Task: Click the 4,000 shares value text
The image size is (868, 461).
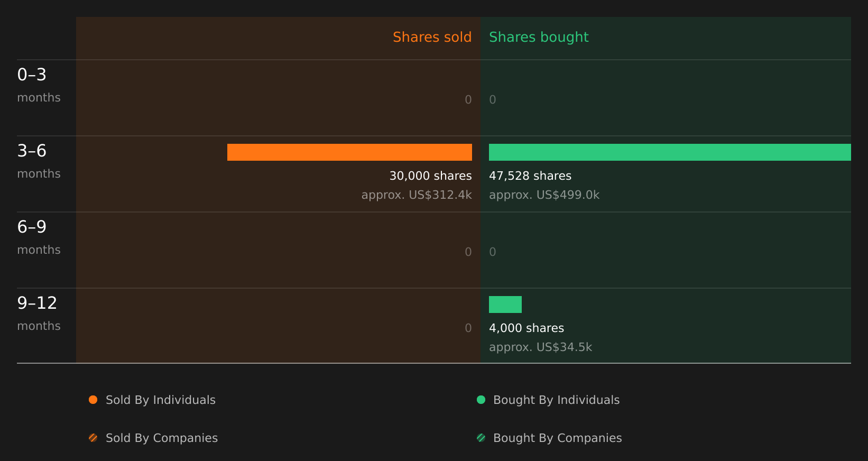Action: tap(527, 328)
